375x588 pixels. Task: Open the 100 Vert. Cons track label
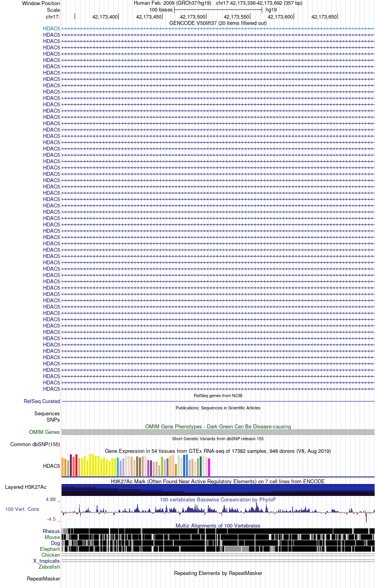click(x=22, y=509)
